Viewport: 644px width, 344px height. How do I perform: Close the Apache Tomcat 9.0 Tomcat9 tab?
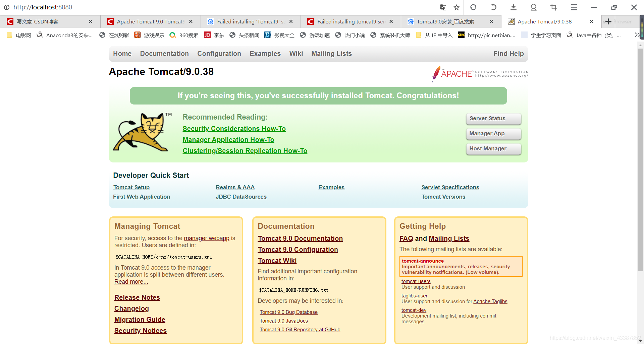(x=191, y=21)
